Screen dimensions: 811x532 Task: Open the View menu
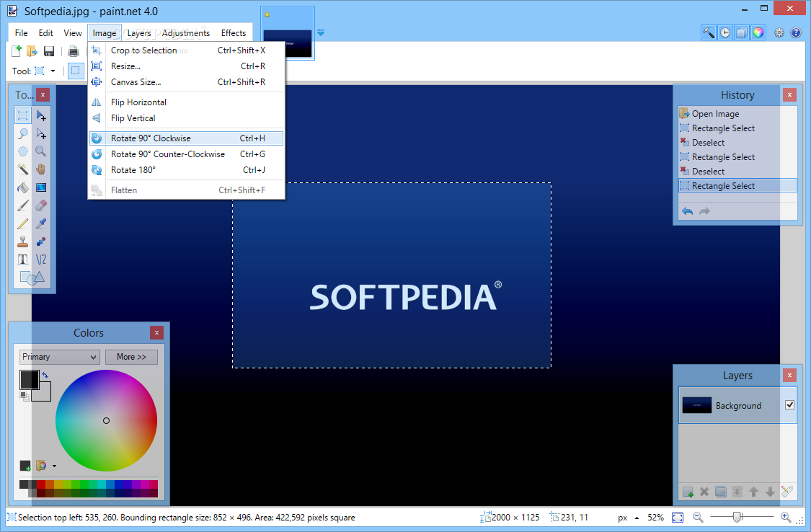72,32
